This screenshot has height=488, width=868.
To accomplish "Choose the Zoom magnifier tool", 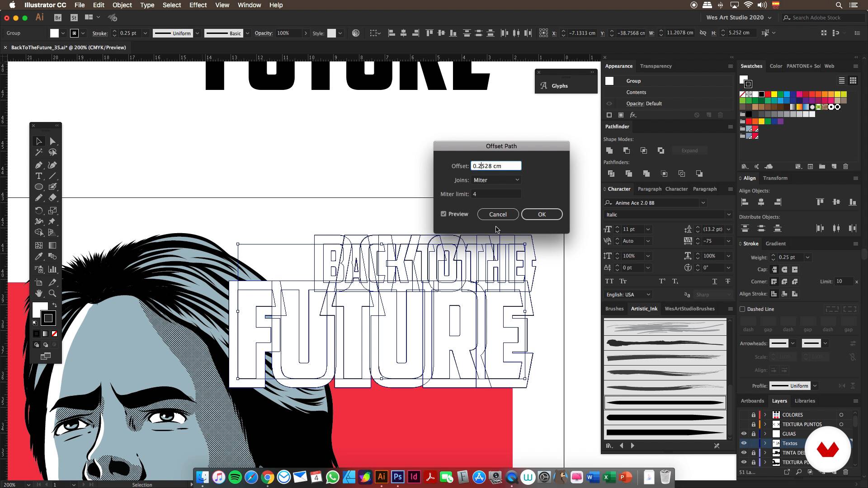I will (52, 294).
